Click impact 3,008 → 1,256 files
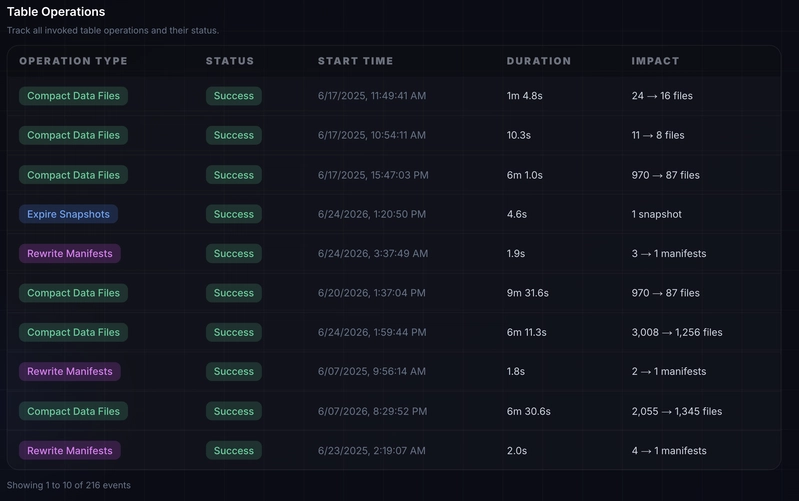This screenshot has width=799, height=501. tap(677, 332)
